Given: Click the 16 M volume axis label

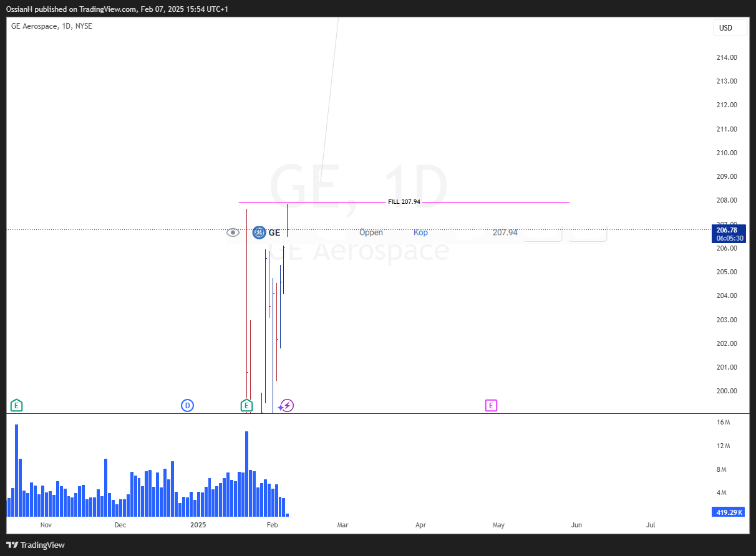Looking at the screenshot, I should pos(724,423).
